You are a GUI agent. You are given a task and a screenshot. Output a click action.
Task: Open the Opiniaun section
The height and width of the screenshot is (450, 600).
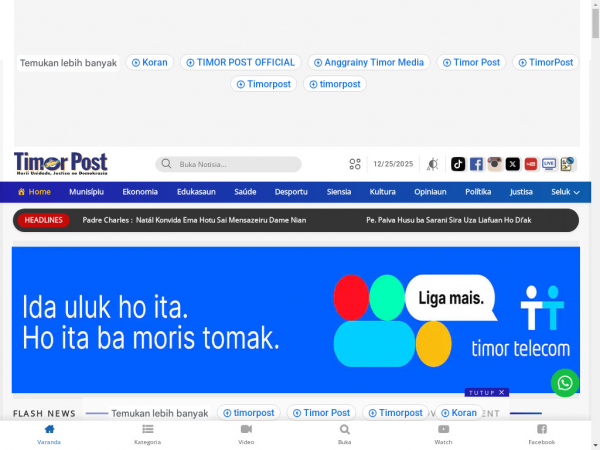[430, 192]
